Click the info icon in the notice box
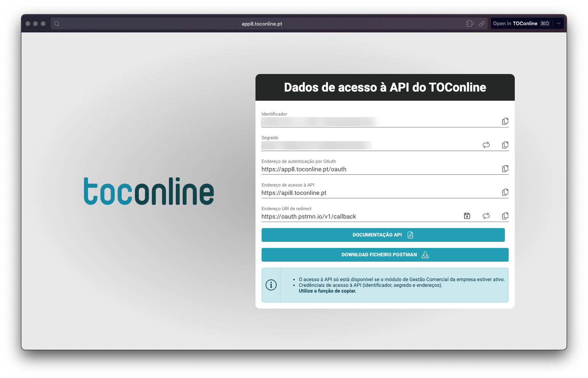 point(271,285)
